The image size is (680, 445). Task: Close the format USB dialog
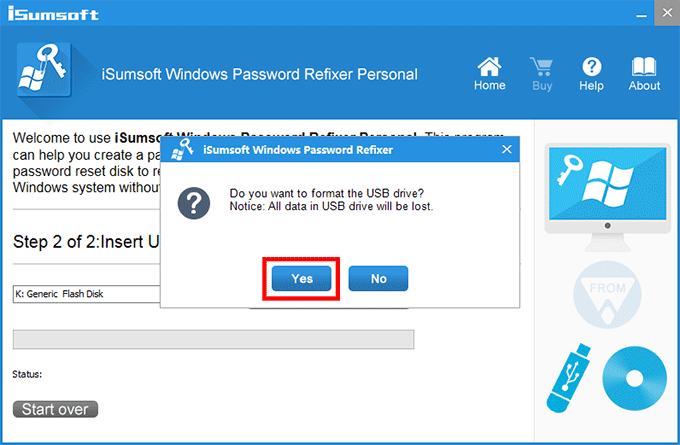pyautogui.click(x=507, y=149)
